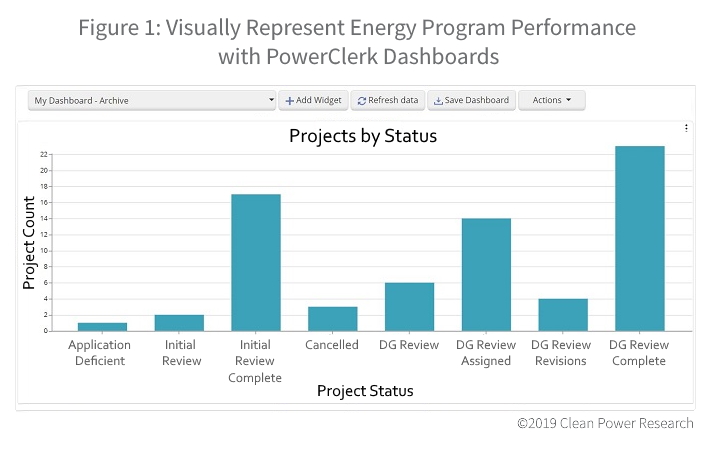Screen dimensions: 720x450
Task: Click the DG Review Revisions bar
Action: pos(563,315)
